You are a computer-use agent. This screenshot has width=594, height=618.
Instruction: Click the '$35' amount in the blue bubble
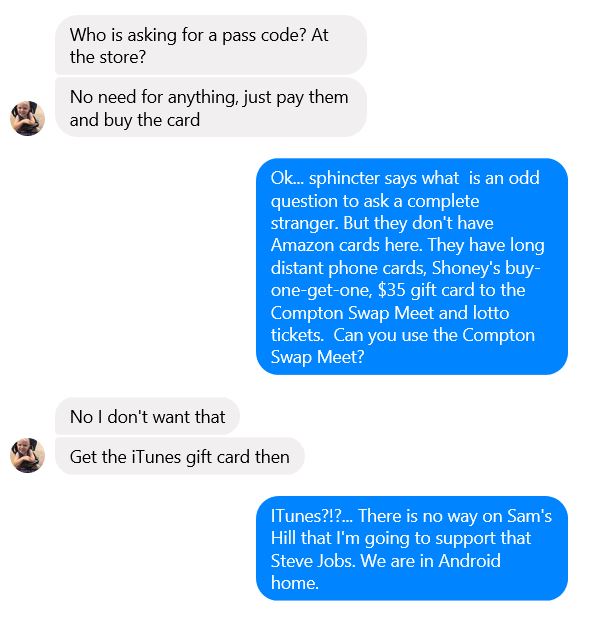(391, 290)
